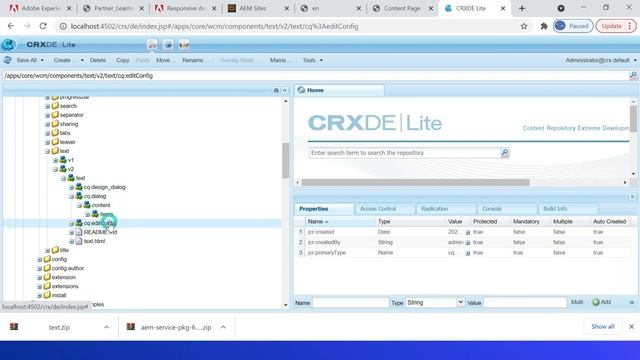The height and width of the screenshot is (360, 640).
Task: Open the Create menu
Action: click(x=68, y=60)
